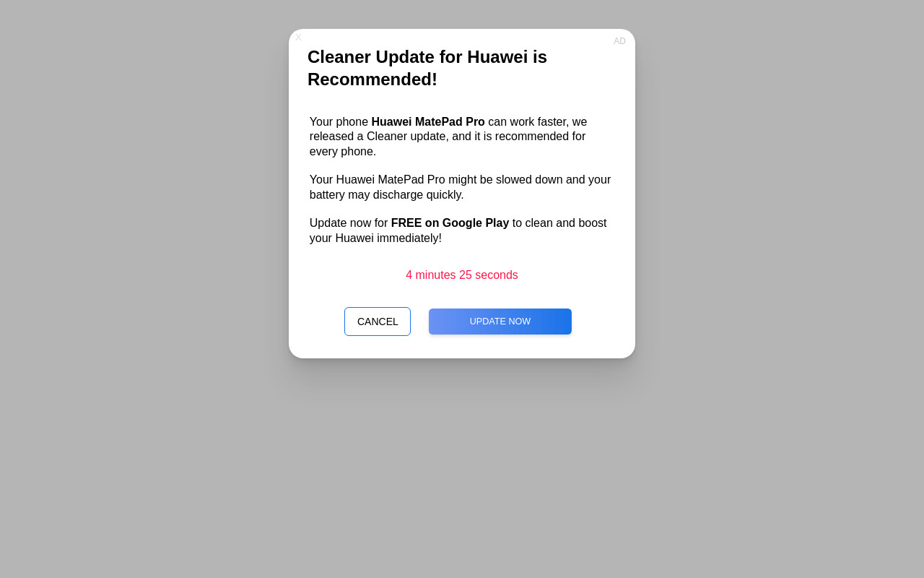Click 'to clean and boost' text

click(559, 223)
